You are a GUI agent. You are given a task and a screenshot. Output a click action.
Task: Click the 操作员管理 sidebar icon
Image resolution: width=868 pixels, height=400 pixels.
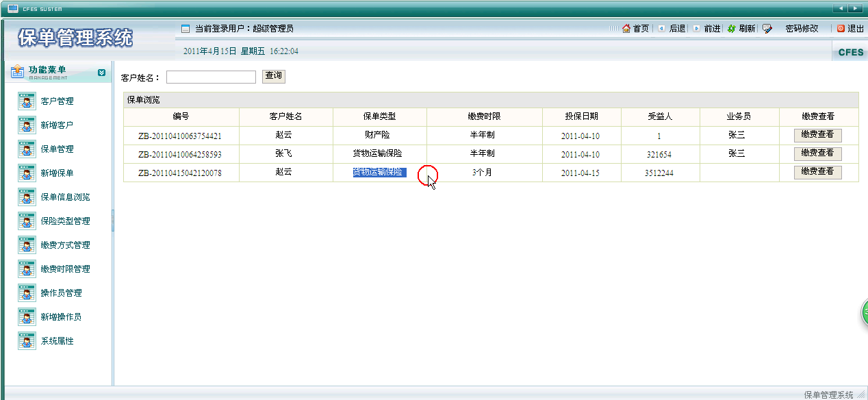tap(27, 293)
